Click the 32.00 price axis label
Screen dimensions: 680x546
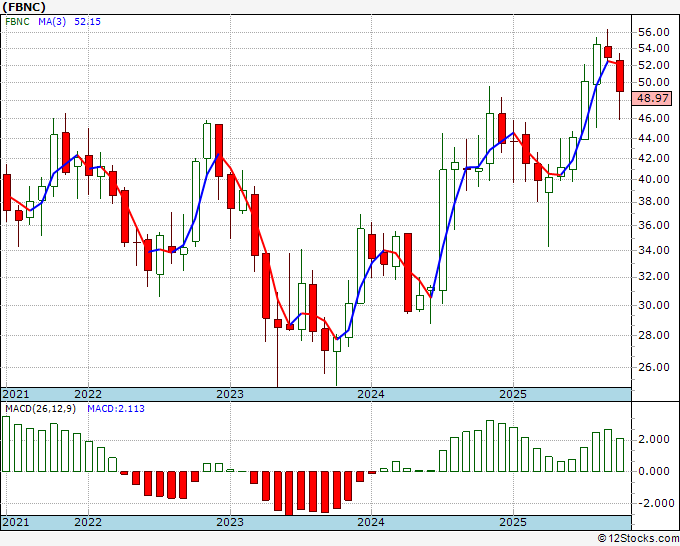(653, 276)
